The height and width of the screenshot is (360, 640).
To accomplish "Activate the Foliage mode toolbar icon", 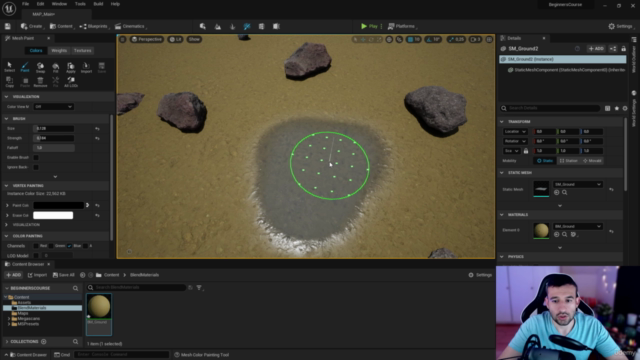I will pyautogui.click(x=232, y=26).
